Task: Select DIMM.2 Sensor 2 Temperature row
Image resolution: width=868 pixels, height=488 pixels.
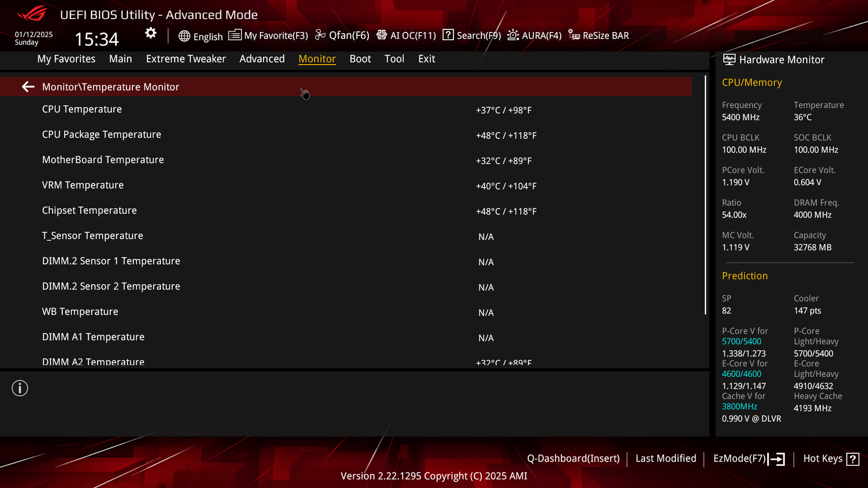Action: (x=346, y=287)
